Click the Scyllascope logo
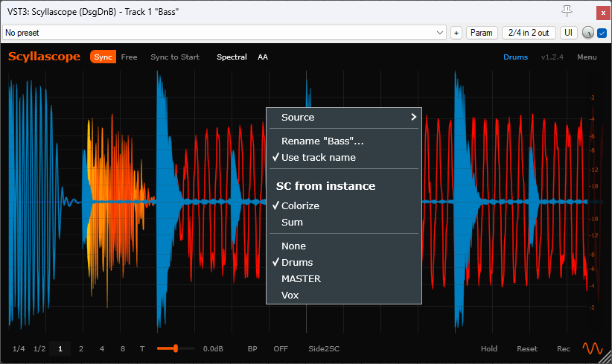 (44, 57)
